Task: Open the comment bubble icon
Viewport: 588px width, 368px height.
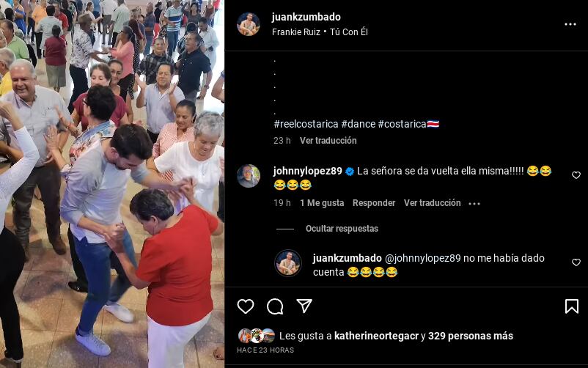Action: (x=275, y=306)
